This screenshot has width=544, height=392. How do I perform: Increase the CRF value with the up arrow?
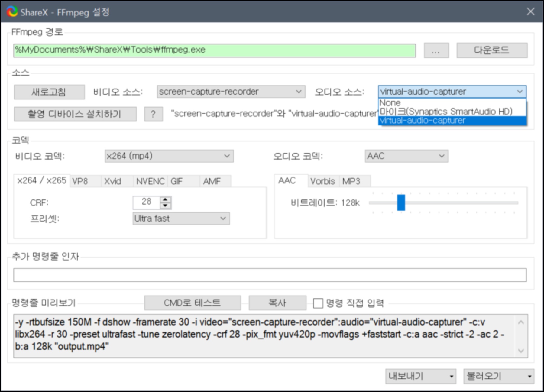tap(165, 199)
